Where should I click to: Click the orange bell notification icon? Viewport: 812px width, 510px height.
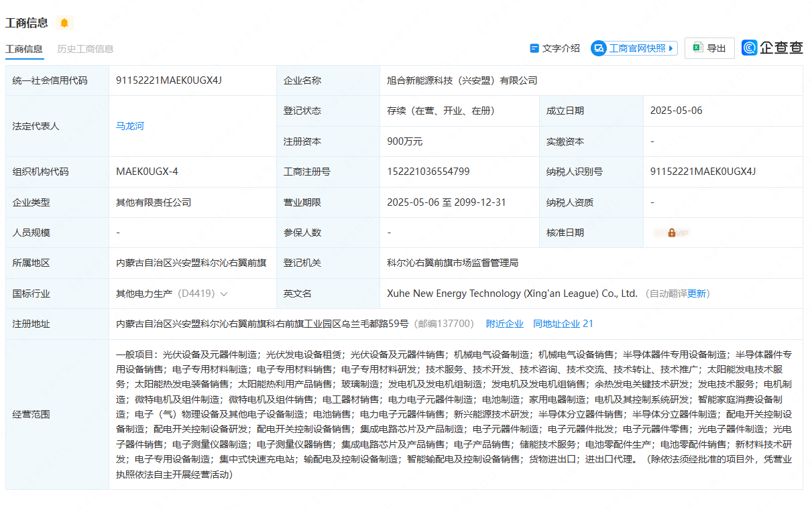64,23
